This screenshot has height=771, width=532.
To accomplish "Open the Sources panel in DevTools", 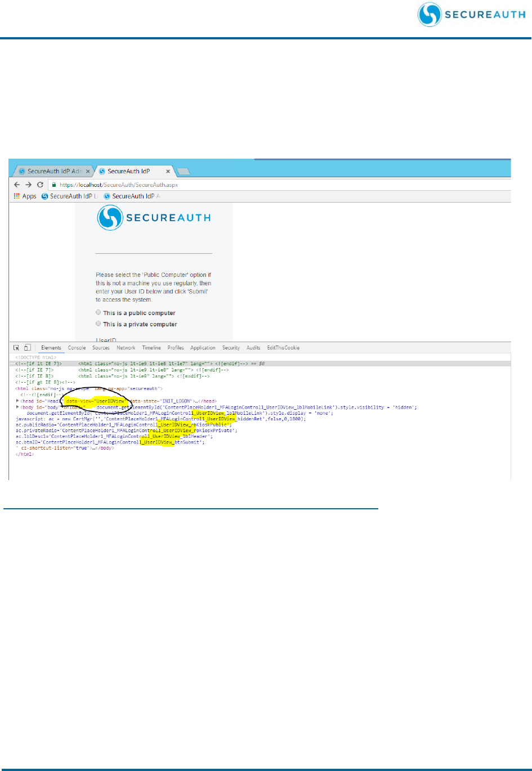I will pos(101,348).
